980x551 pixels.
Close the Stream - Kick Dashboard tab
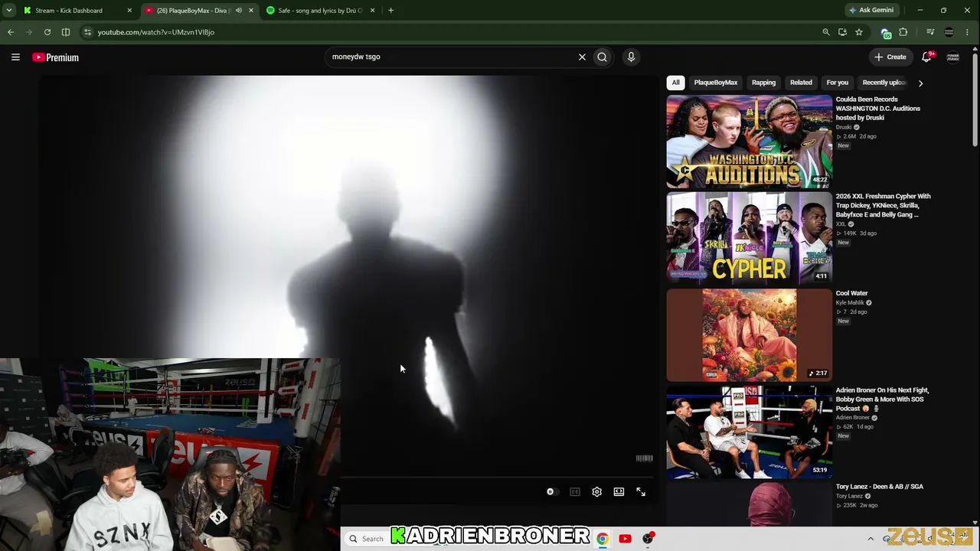[129, 11]
